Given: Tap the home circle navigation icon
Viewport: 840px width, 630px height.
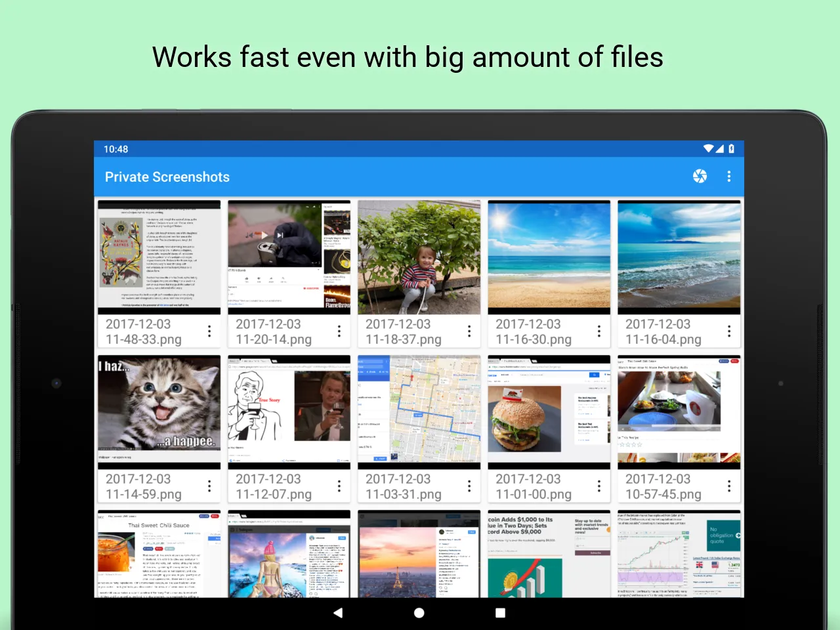Looking at the screenshot, I should click(419, 612).
